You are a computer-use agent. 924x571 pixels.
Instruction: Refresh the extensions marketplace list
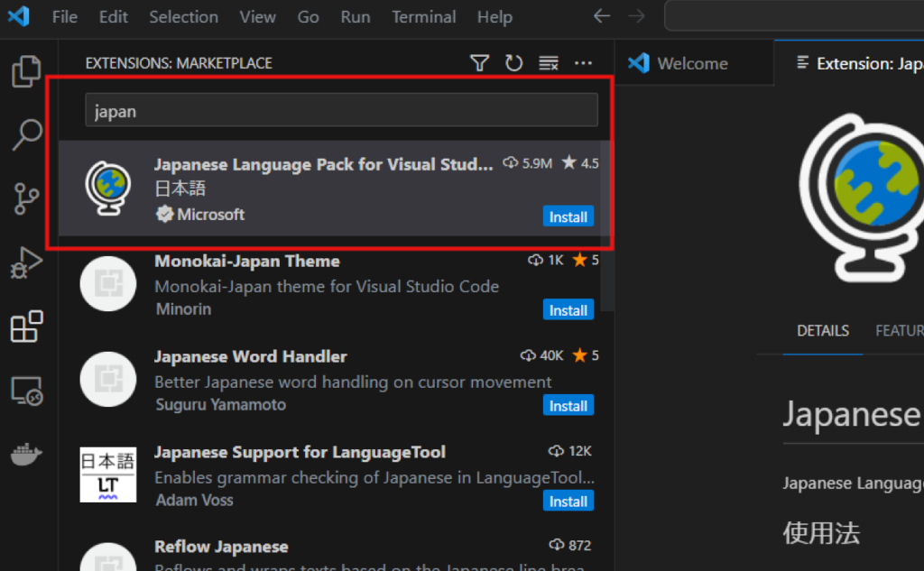pos(513,63)
